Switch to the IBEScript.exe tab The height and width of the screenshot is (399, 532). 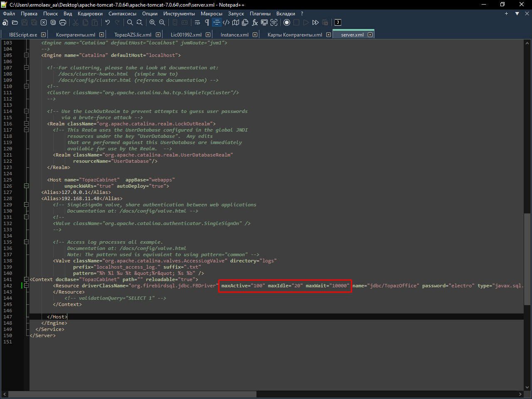pyautogui.click(x=23, y=35)
